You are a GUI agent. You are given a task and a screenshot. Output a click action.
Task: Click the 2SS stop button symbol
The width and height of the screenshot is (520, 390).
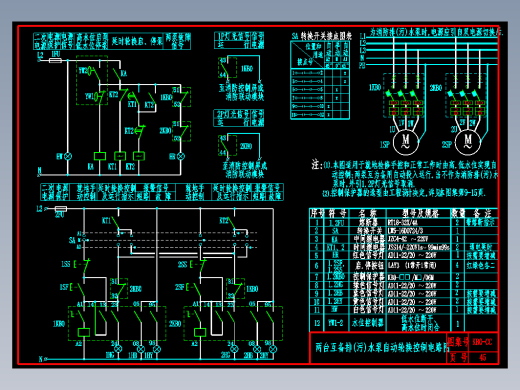199,265
